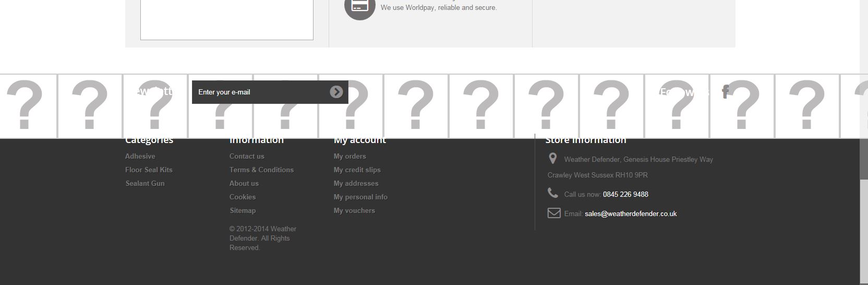Click the map pin location icon

click(x=553, y=158)
